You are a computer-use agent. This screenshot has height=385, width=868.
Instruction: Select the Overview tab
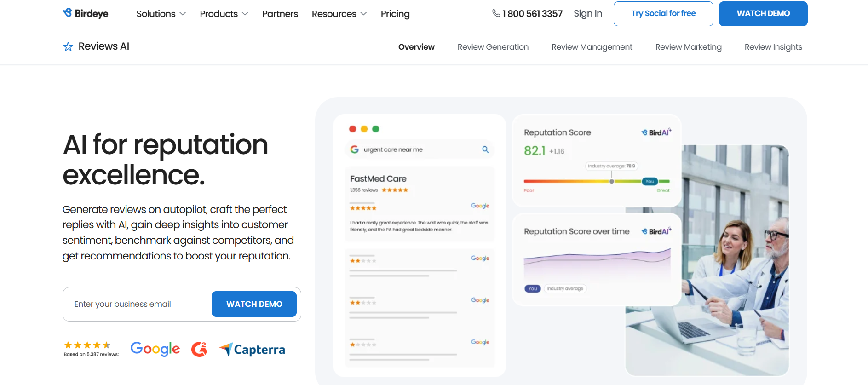(x=416, y=47)
